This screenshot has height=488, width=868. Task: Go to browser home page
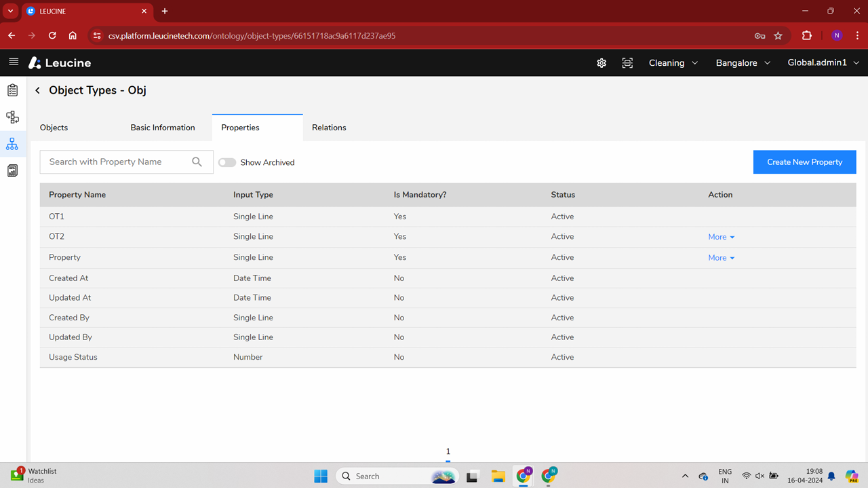point(73,35)
